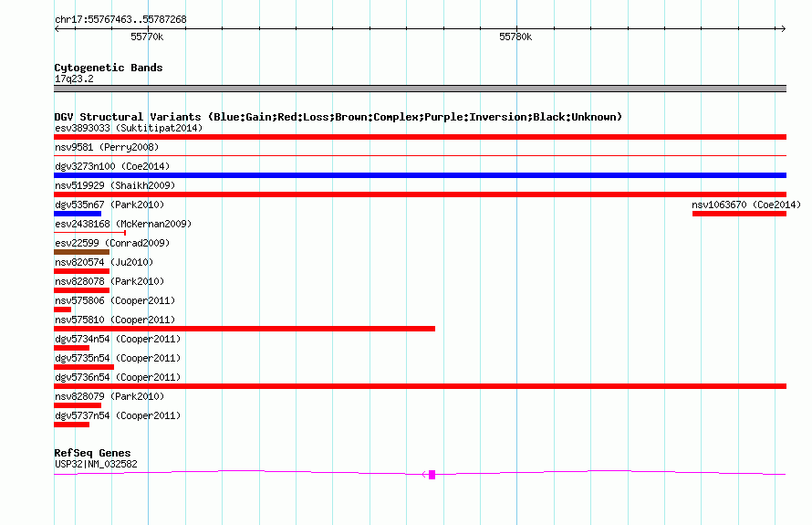Open the dgv3273n100 (Coe2014) variant label
Viewport: 812px width, 525px height.
tap(112, 166)
